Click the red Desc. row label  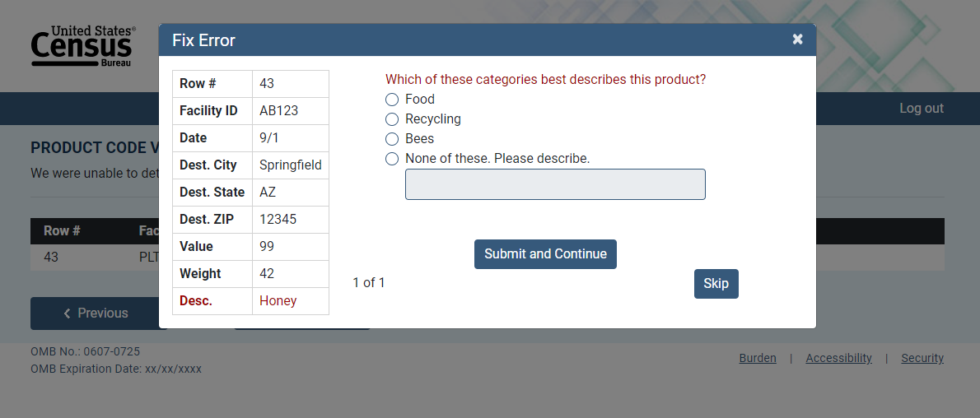tap(196, 301)
